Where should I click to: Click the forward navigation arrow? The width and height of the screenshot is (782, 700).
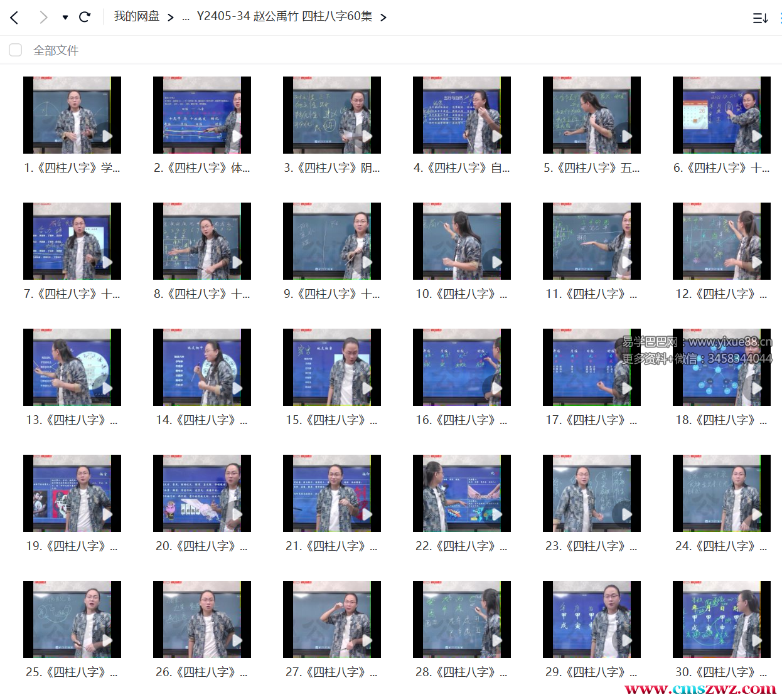(43, 17)
